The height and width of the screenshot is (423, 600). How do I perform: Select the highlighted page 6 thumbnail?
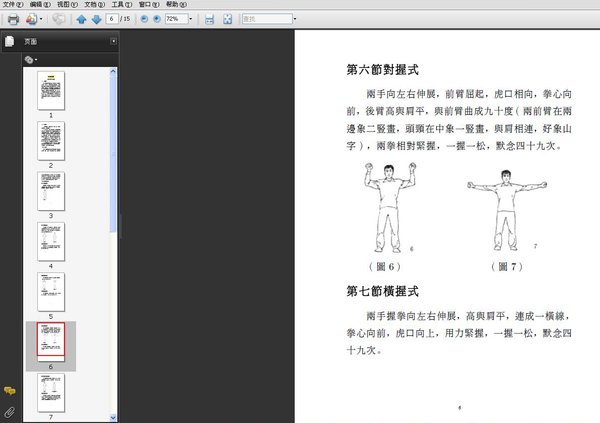pos(51,340)
